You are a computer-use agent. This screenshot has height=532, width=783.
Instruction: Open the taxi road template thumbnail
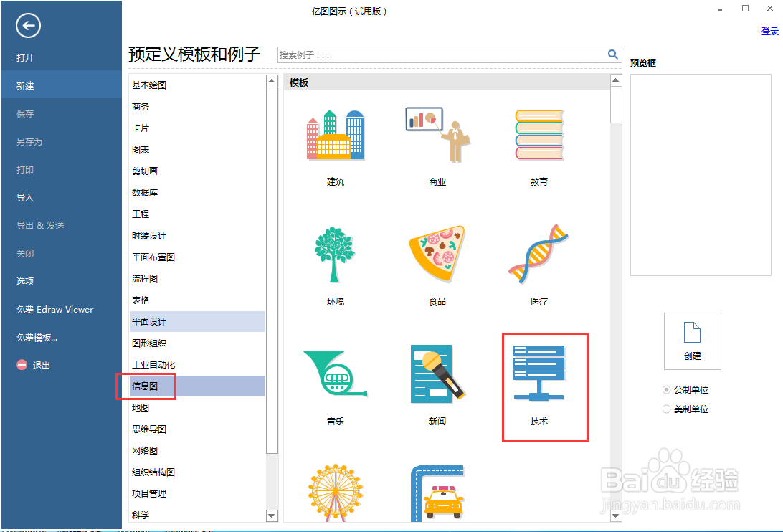click(x=437, y=493)
